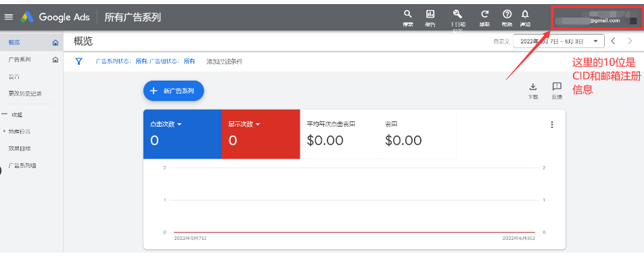Open the hamburger main menu
The width and height of the screenshot is (644, 273).
(9, 17)
